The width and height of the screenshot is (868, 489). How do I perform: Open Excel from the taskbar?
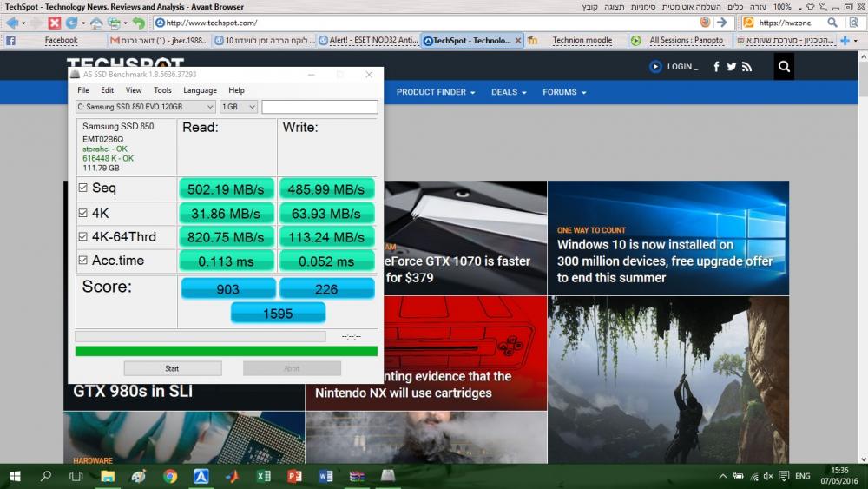point(264,476)
